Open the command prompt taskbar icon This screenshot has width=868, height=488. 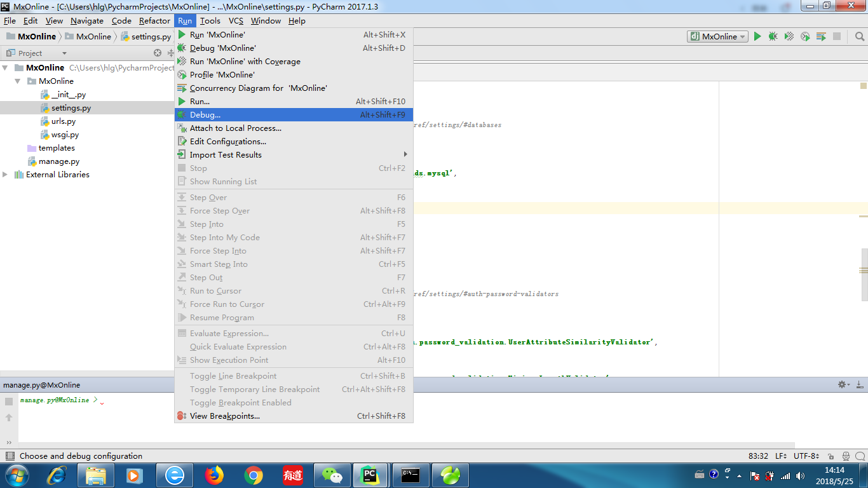pos(411,475)
